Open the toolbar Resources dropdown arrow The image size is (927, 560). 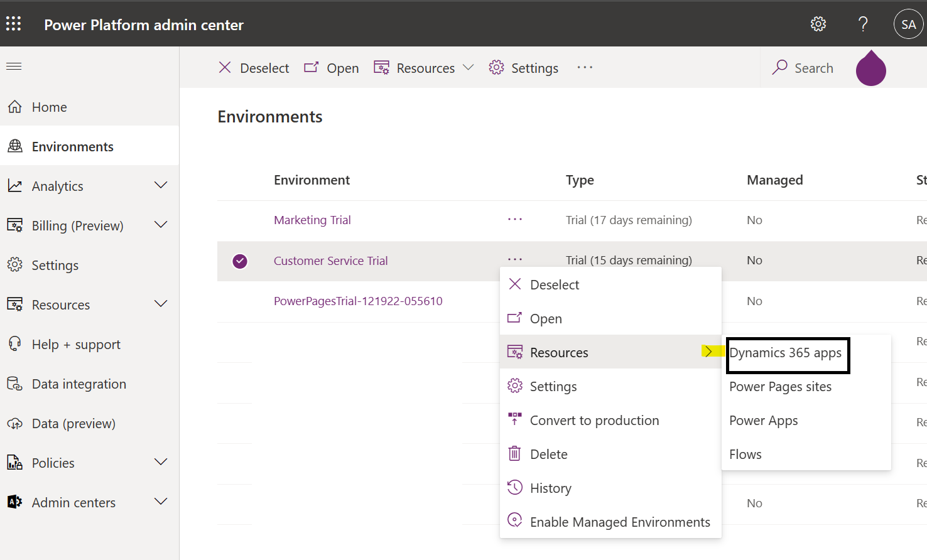click(x=468, y=67)
